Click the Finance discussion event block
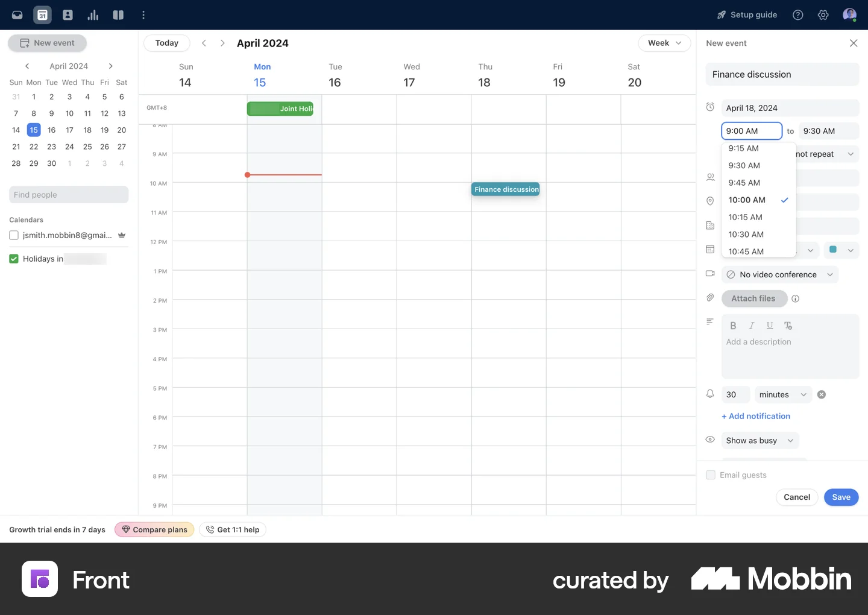The image size is (868, 615). click(x=506, y=189)
